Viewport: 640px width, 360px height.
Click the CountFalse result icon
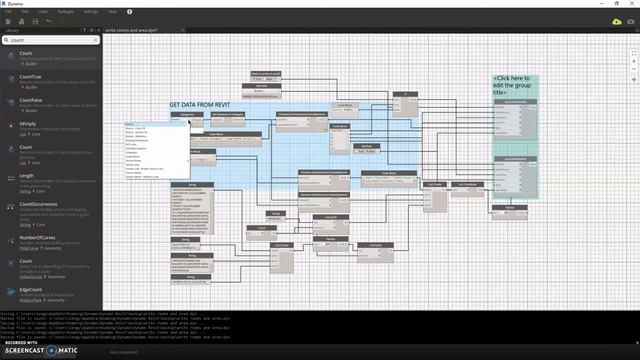[x=11, y=102]
